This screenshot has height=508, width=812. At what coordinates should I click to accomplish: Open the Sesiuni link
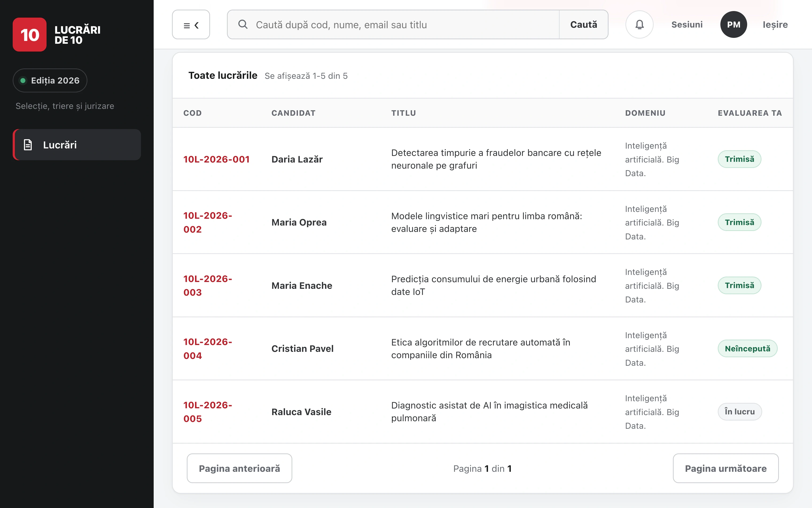[x=687, y=24]
